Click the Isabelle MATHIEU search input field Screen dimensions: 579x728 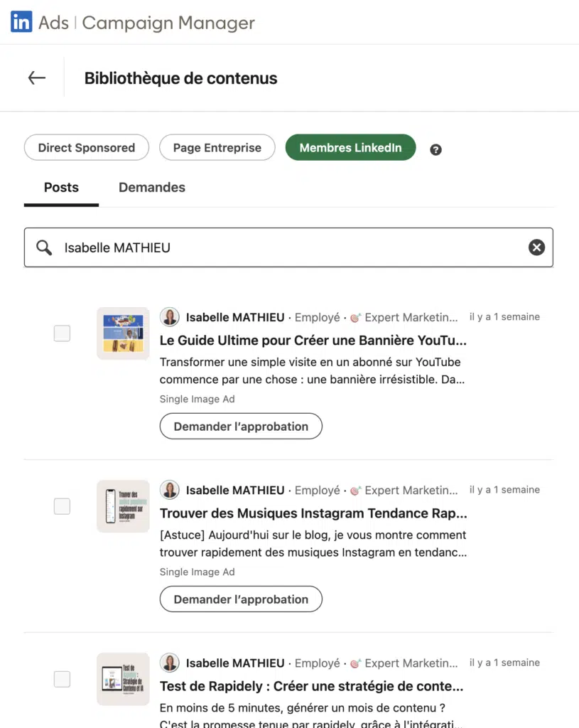tap(288, 247)
